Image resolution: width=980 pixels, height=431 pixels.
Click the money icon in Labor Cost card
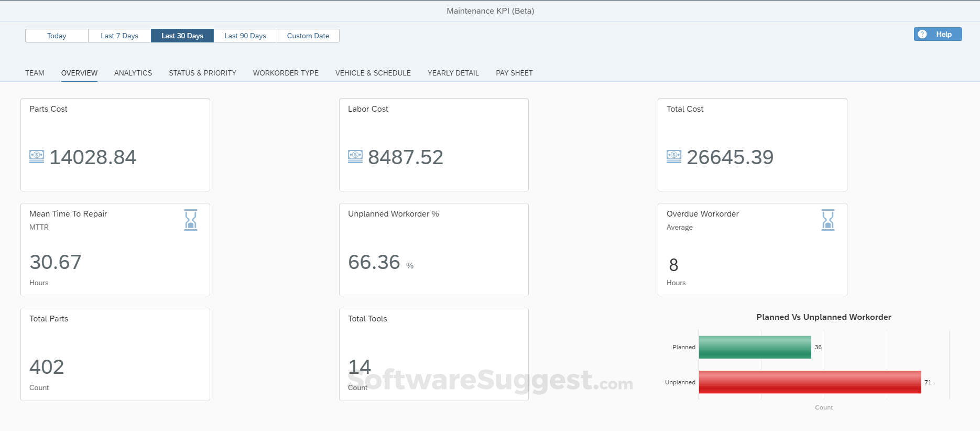tap(355, 156)
